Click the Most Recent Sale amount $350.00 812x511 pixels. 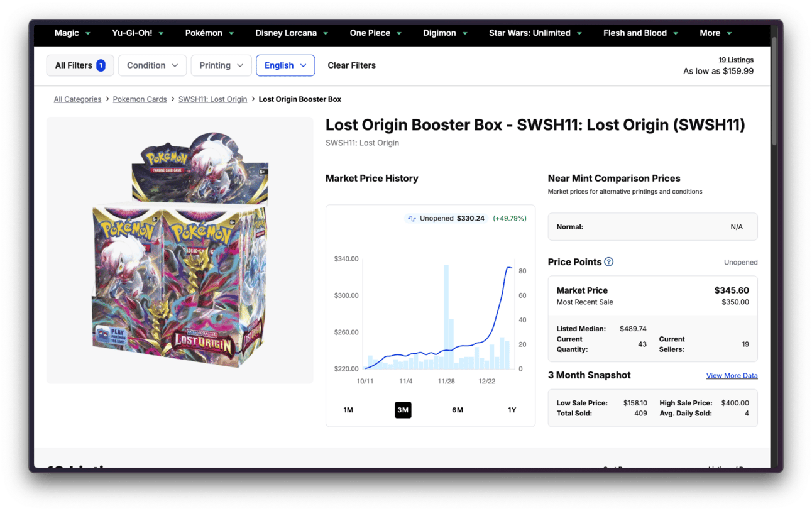tap(735, 302)
